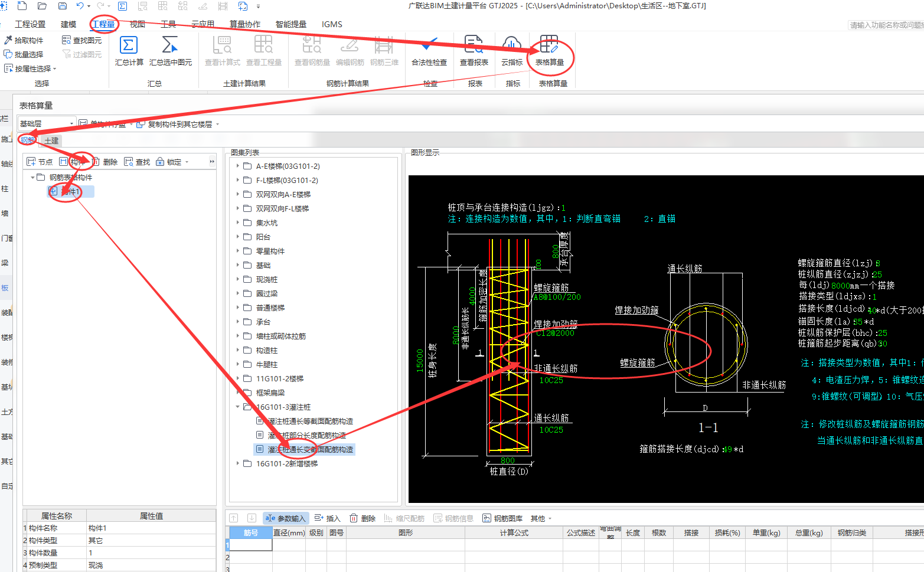This screenshot has width=924, height=572.
Task: Open the 工程设置 ribbon tab
Action: [30, 24]
